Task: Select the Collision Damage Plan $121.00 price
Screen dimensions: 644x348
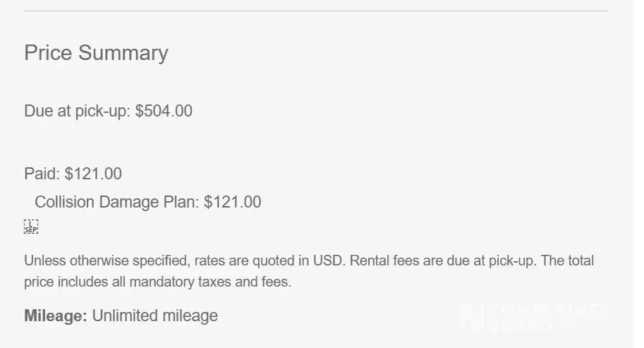Action: [x=233, y=202]
